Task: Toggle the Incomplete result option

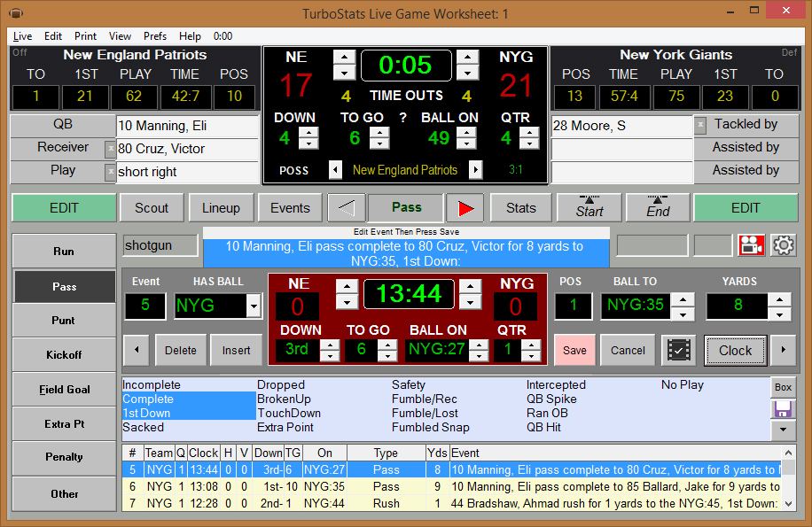Action: [x=152, y=384]
